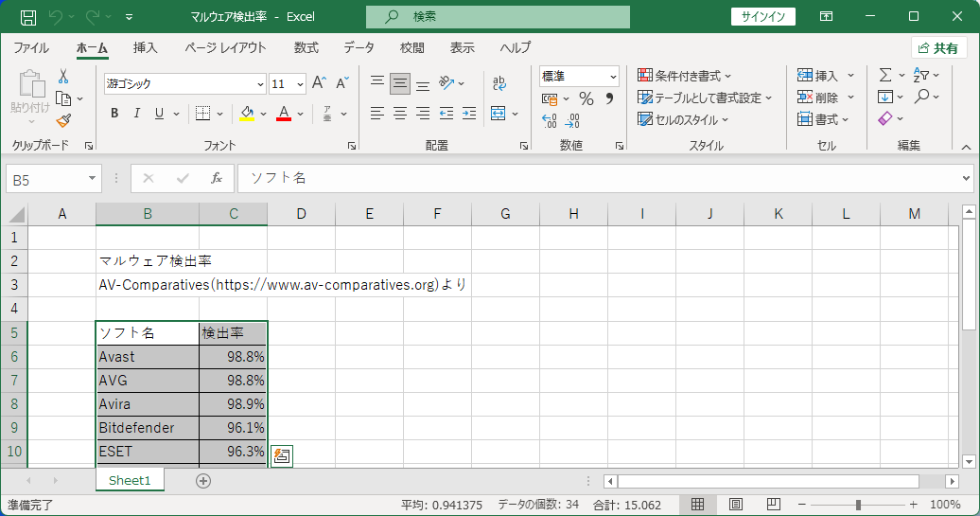
Task: Toggle Wrap Text icon
Action: click(499, 83)
